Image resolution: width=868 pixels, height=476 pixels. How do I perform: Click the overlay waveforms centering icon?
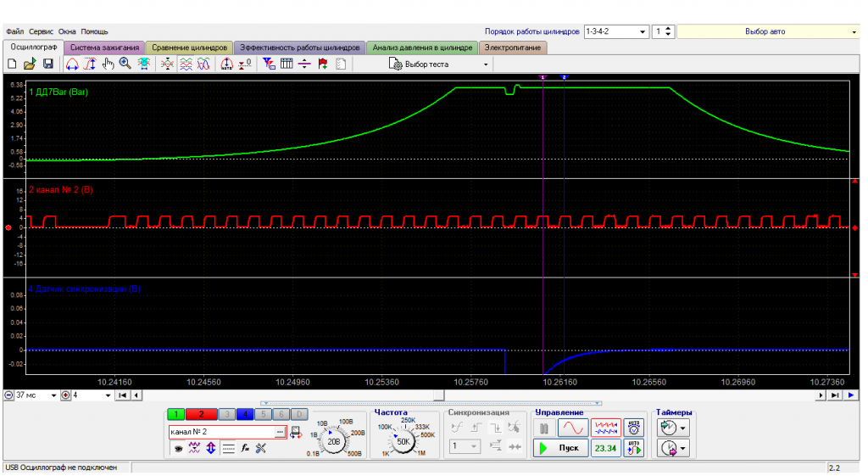pyautogui.click(x=167, y=64)
